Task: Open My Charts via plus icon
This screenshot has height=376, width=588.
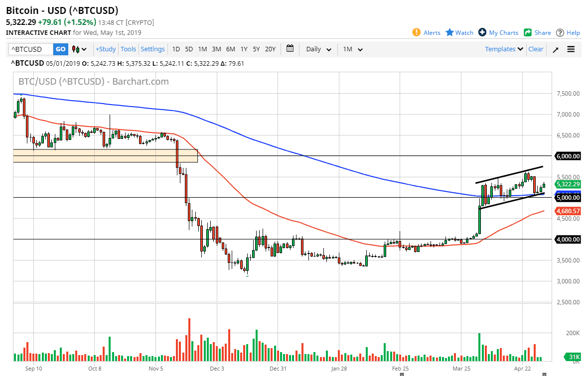Action: point(483,32)
